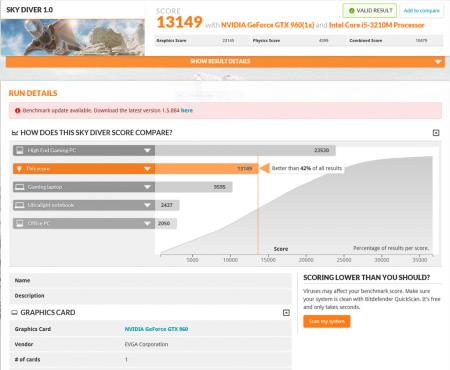Click the trophy icon on This score row

(x=20, y=169)
